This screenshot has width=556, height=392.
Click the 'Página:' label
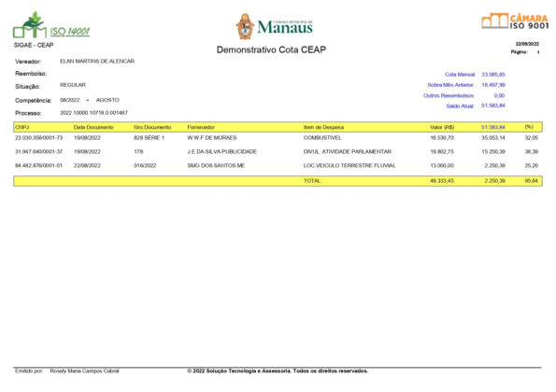[x=519, y=52]
